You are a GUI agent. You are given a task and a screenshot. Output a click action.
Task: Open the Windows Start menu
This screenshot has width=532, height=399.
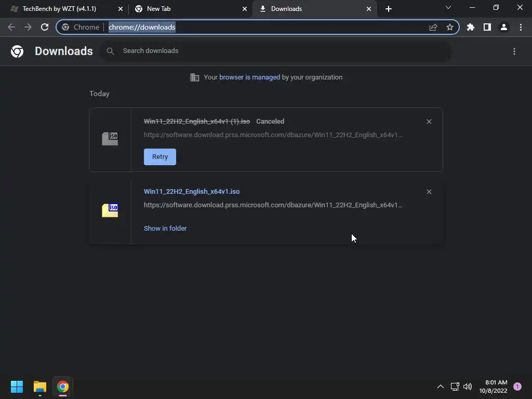[x=17, y=387]
